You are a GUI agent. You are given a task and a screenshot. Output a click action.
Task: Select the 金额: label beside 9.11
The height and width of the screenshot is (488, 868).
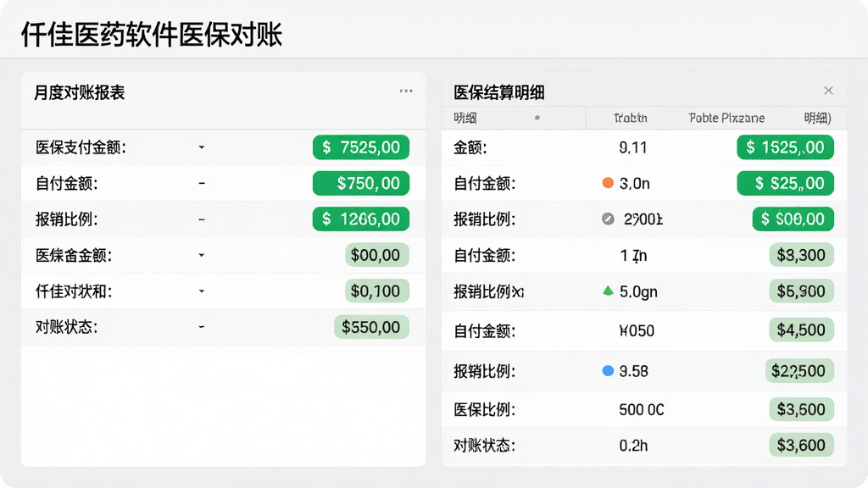pos(470,147)
